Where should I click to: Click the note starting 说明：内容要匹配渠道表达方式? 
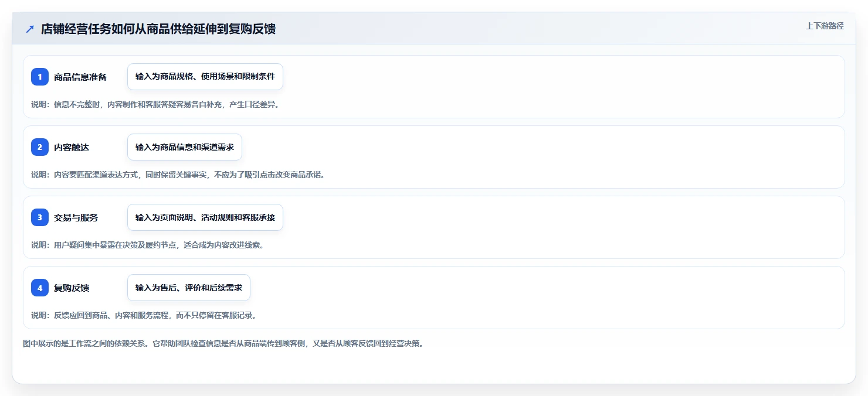pyautogui.click(x=178, y=175)
